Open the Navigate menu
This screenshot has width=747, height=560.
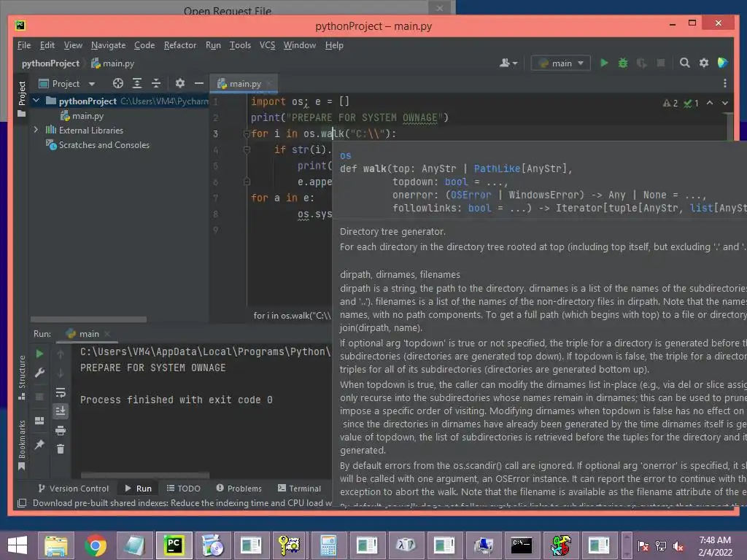coord(108,45)
